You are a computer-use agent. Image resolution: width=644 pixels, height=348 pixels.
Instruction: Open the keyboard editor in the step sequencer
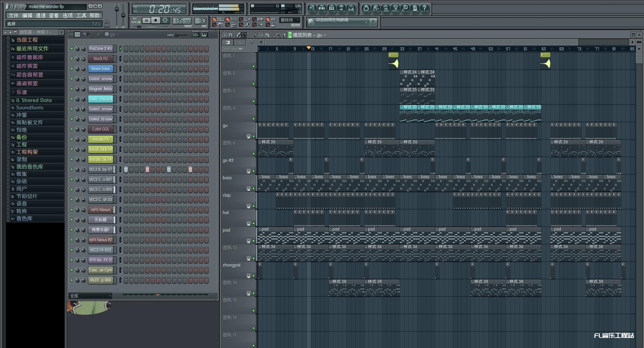pos(204,35)
